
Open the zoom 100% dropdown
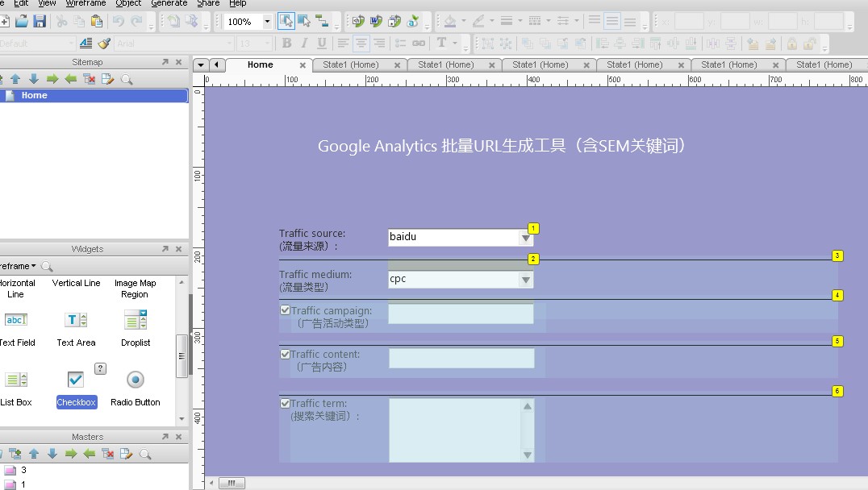coord(267,22)
